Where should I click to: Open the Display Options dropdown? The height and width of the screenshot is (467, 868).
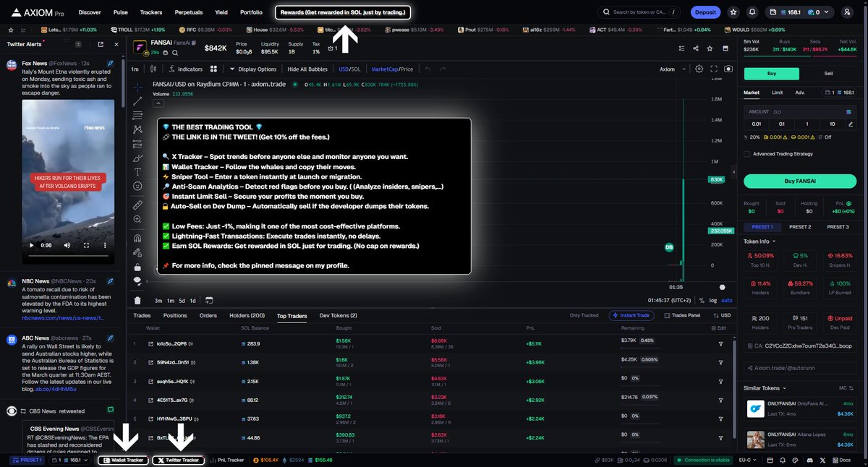pyautogui.click(x=252, y=69)
